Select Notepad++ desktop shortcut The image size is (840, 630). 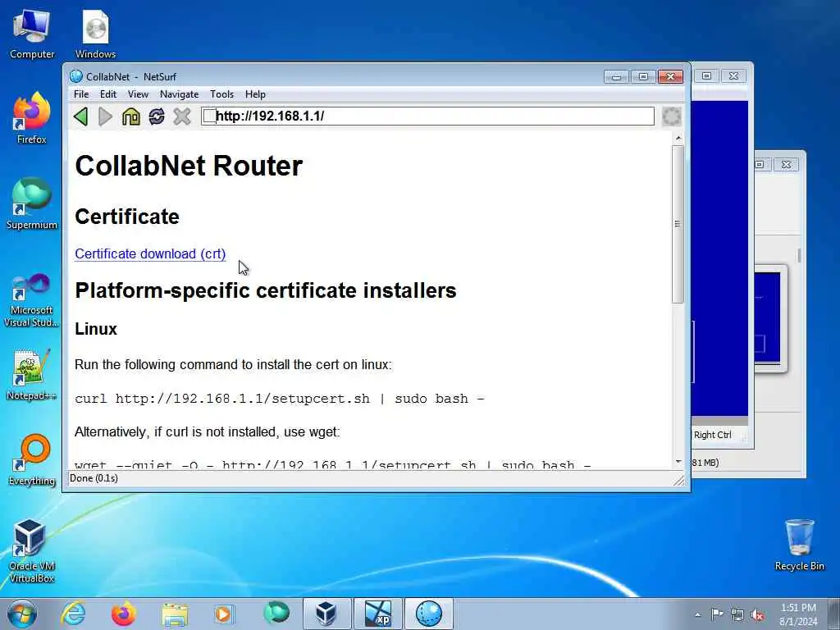[x=32, y=375]
